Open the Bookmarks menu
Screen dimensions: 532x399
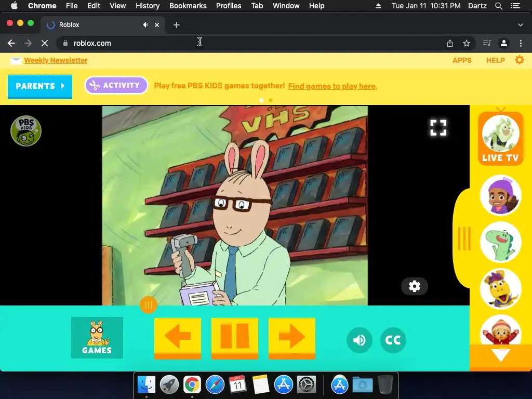pyautogui.click(x=188, y=6)
